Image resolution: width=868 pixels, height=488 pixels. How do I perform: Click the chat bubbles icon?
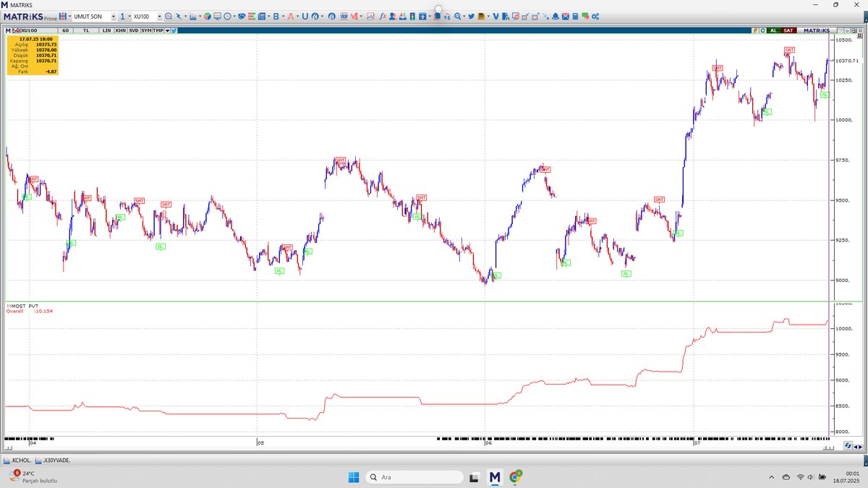(585, 16)
